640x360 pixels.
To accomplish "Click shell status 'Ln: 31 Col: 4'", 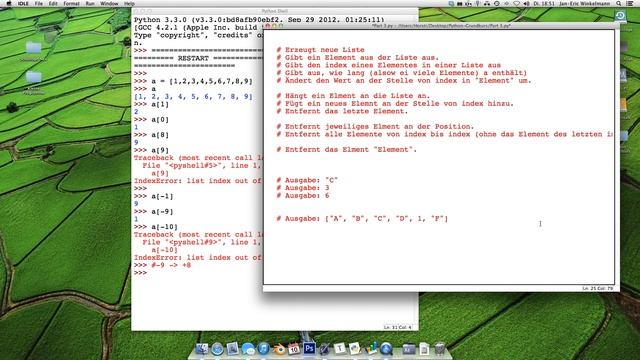I will (x=398, y=327).
